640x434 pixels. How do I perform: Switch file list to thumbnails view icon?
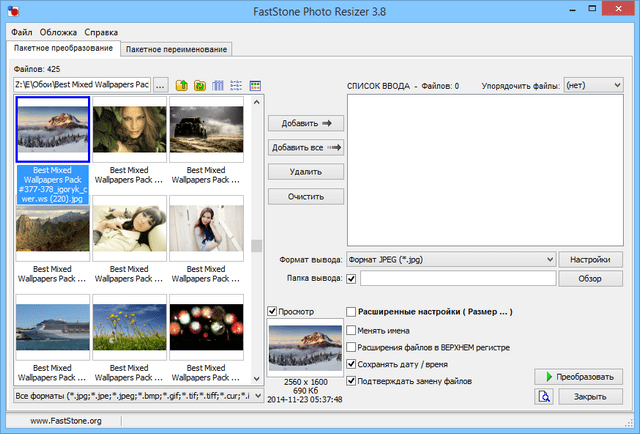pos(218,86)
